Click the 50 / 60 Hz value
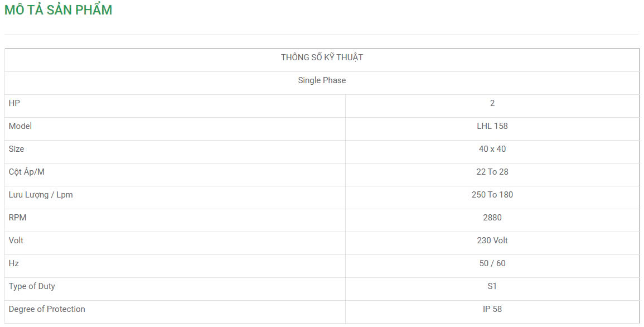Screen dimensions: 644x327 pyautogui.click(x=492, y=263)
